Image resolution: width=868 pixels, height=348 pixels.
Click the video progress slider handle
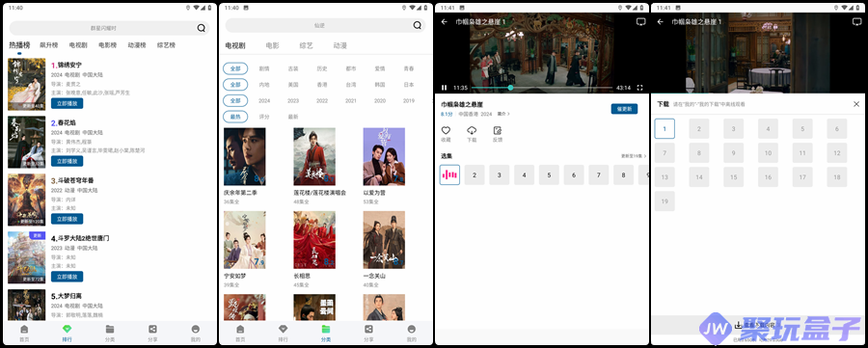point(510,88)
